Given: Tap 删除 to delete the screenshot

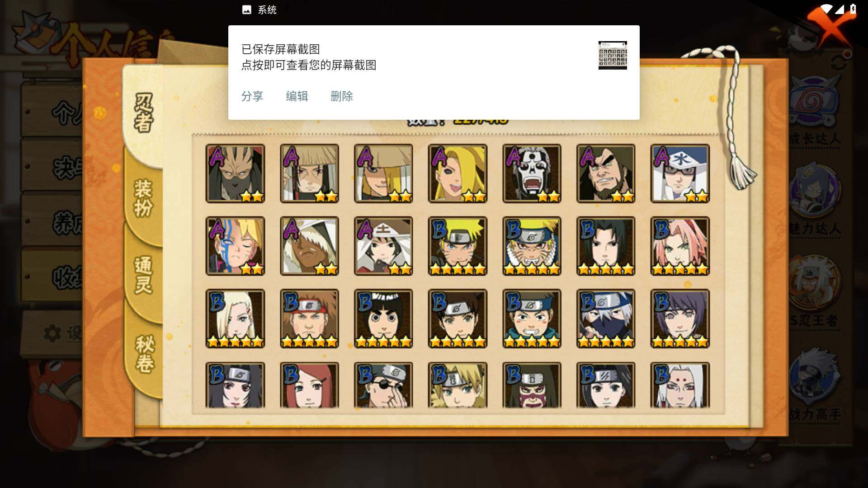Looking at the screenshot, I should point(342,96).
